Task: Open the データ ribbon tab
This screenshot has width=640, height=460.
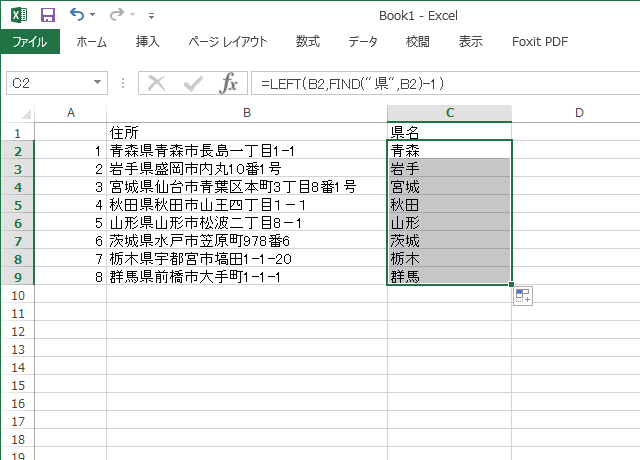Action: point(363,42)
